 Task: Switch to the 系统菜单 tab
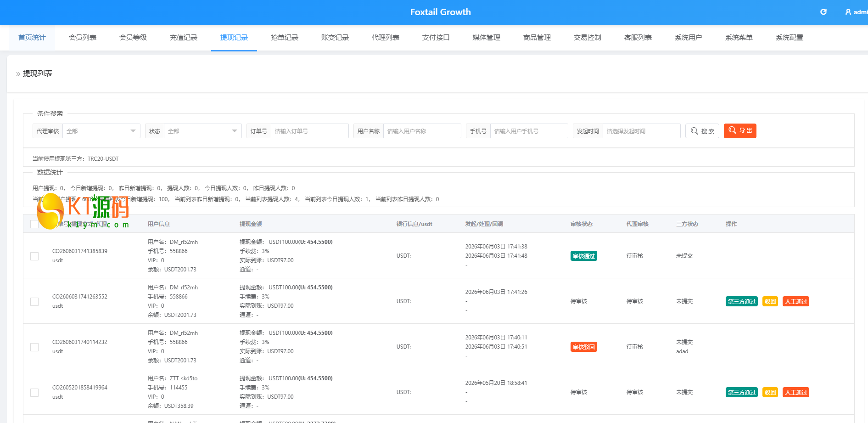(739, 38)
